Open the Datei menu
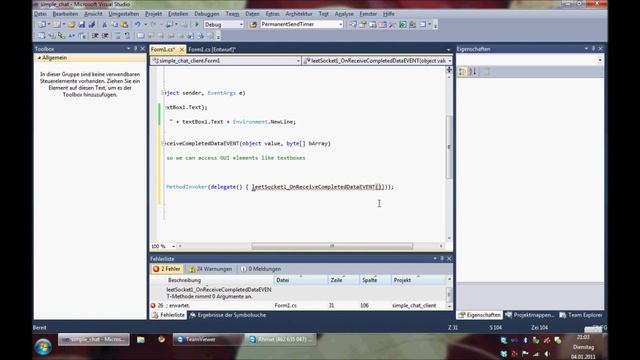Screen dimensions: 640x360 [40, 14]
